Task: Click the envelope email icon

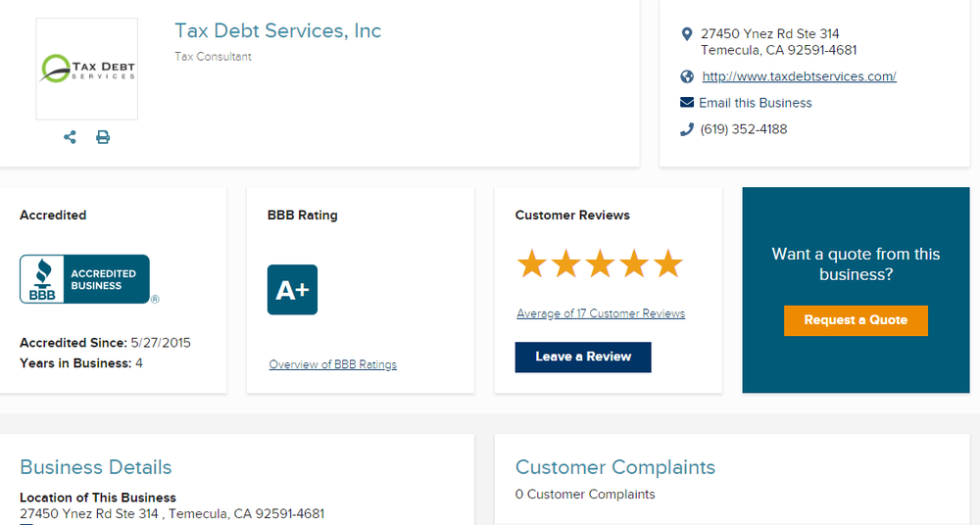Action: point(686,103)
